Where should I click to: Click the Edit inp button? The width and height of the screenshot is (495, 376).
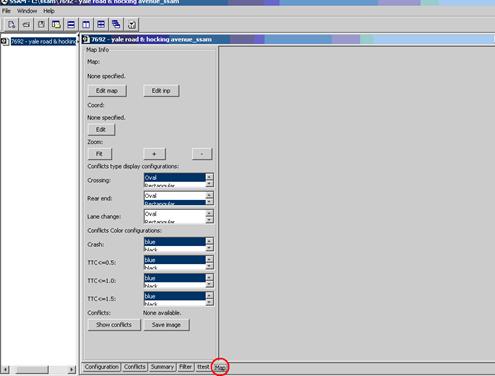[x=161, y=91]
